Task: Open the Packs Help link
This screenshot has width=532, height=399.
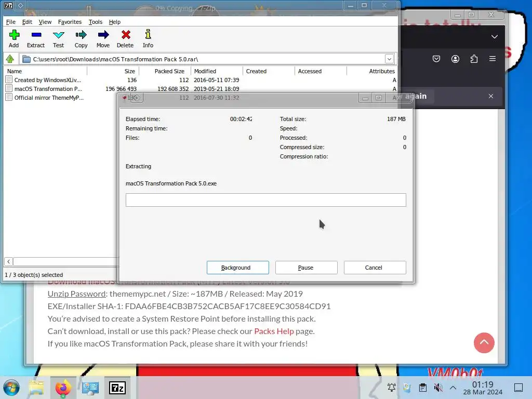Action: pyautogui.click(x=274, y=331)
